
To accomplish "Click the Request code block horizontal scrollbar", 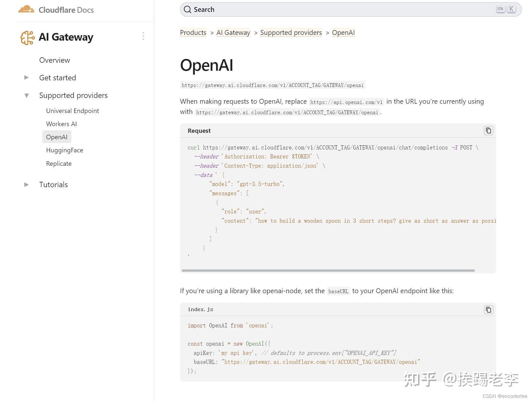I will pyautogui.click(x=328, y=270).
